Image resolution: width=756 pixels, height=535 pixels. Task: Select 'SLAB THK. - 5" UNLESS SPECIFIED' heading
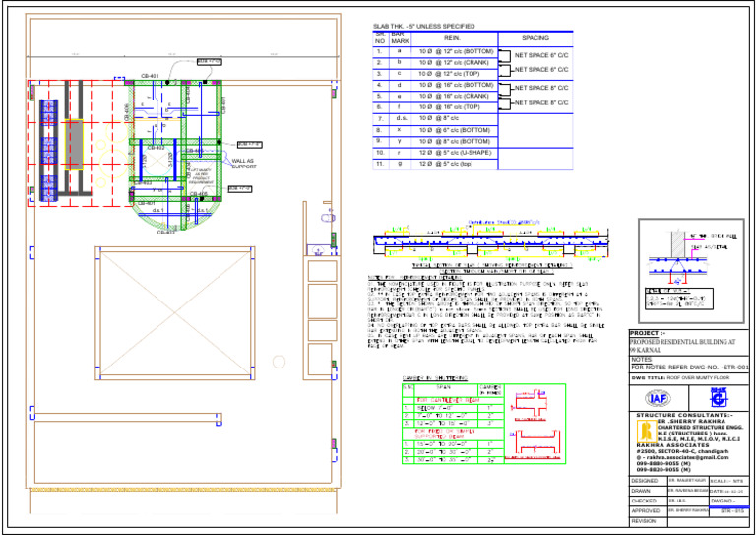click(424, 26)
